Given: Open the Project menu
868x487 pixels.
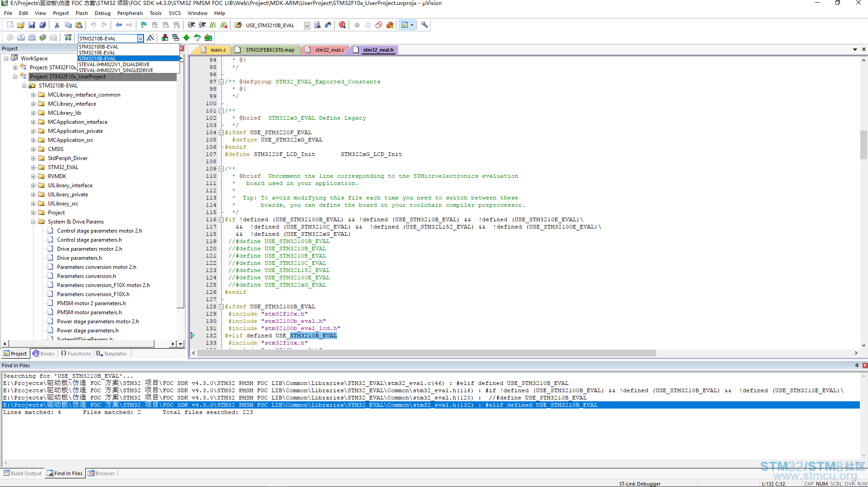Looking at the screenshot, I should coord(61,13).
